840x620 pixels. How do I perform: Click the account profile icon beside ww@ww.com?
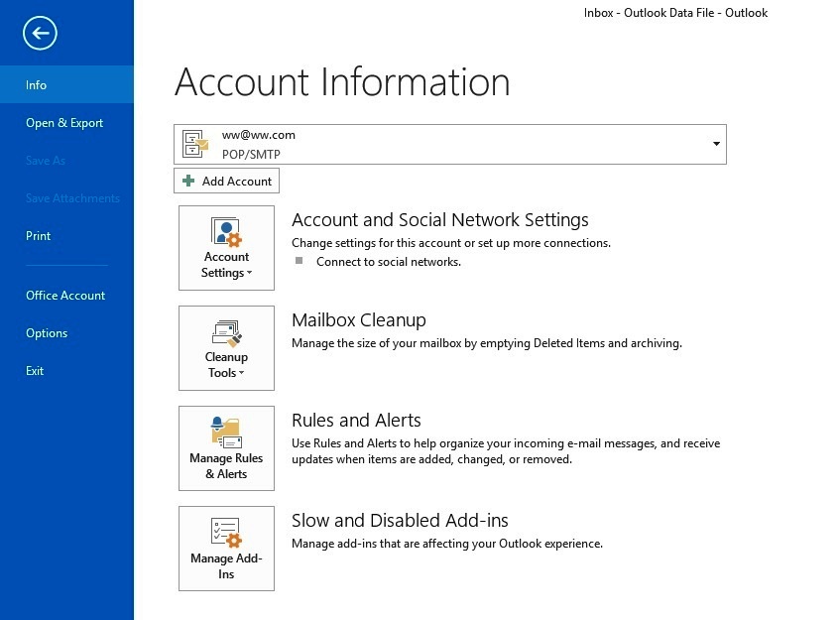(x=194, y=144)
